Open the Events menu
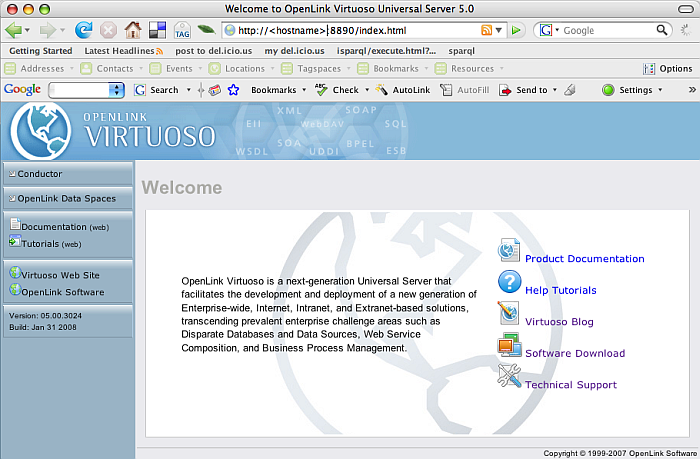 click(x=176, y=69)
